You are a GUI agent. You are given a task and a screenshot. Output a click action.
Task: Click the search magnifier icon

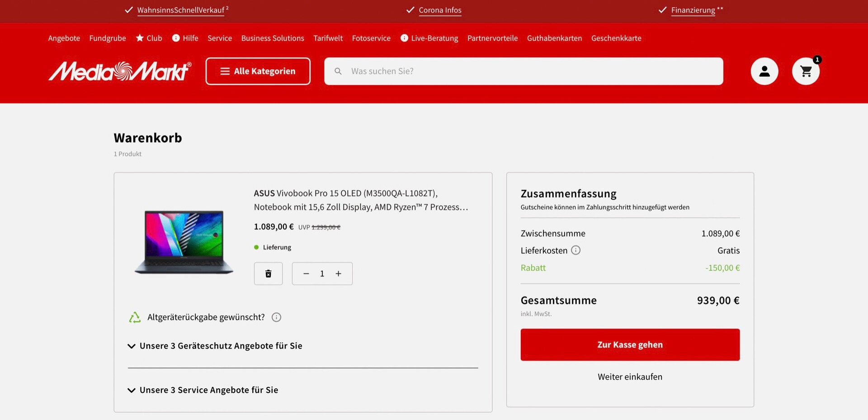[338, 71]
